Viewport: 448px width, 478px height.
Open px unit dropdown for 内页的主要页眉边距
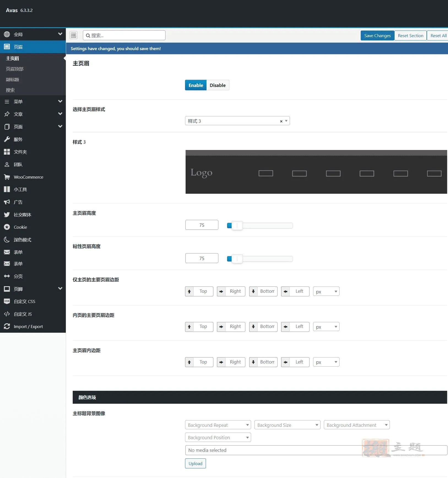pos(326,327)
